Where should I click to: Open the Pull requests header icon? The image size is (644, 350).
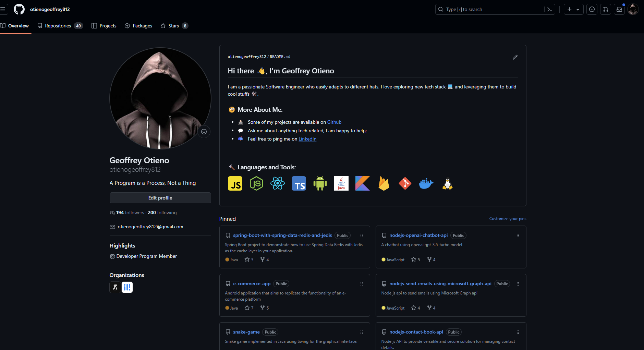tap(606, 9)
